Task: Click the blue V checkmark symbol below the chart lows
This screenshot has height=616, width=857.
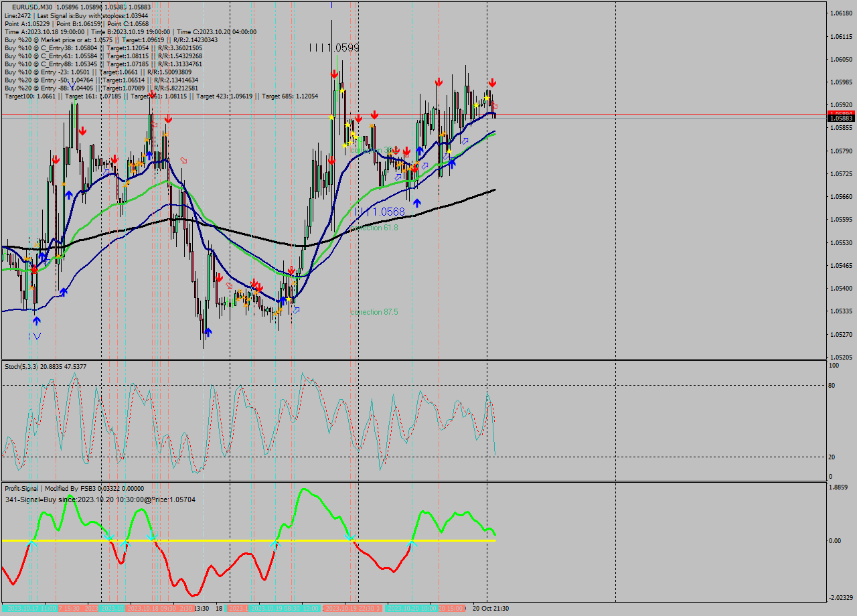Action: pos(37,335)
